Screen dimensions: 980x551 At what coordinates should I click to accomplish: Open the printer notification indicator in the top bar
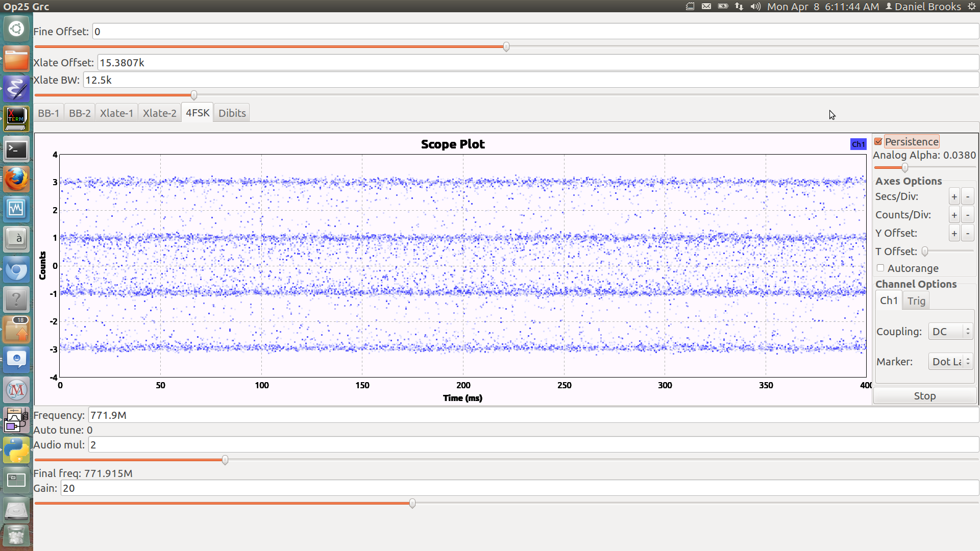click(690, 6)
